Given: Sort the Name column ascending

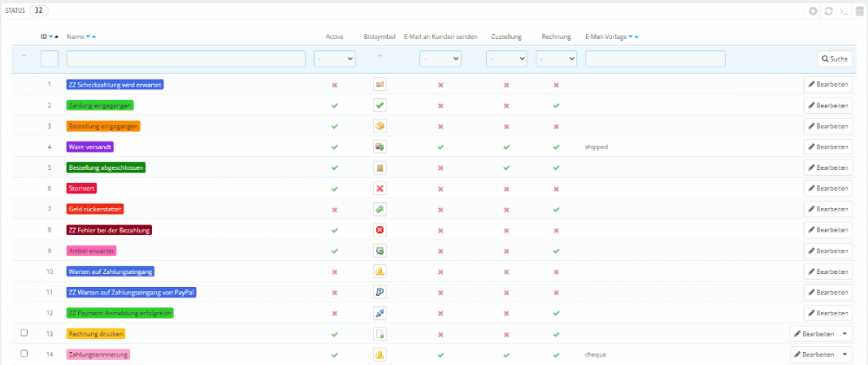Looking at the screenshot, I should click(x=93, y=37).
